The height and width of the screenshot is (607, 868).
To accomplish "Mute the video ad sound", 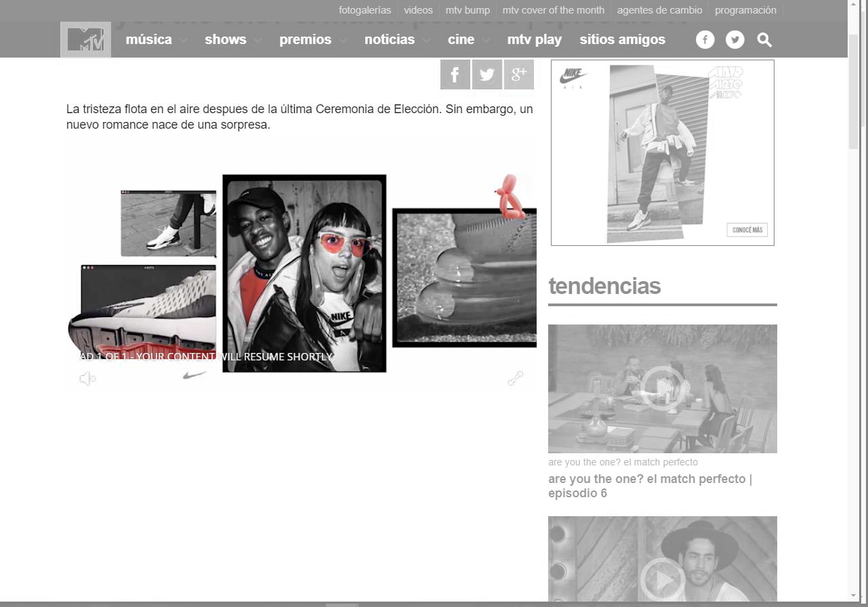I will coord(87,379).
